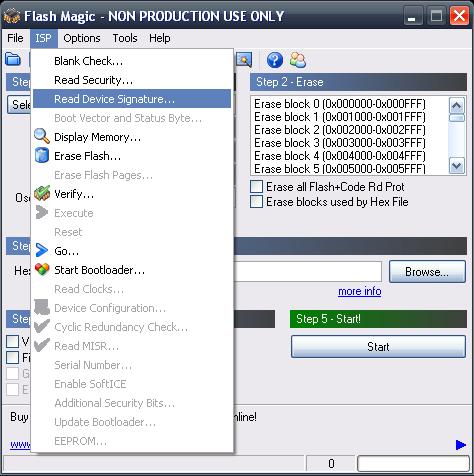Maximize the Flash Magic window
This screenshot has height=476, width=474.
tap(436, 16)
